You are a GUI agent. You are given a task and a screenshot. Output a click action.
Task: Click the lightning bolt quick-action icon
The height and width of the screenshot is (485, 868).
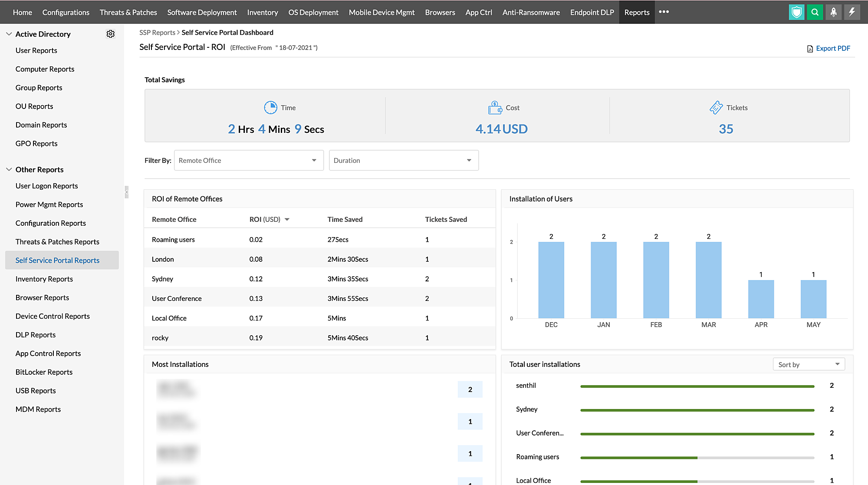click(852, 12)
